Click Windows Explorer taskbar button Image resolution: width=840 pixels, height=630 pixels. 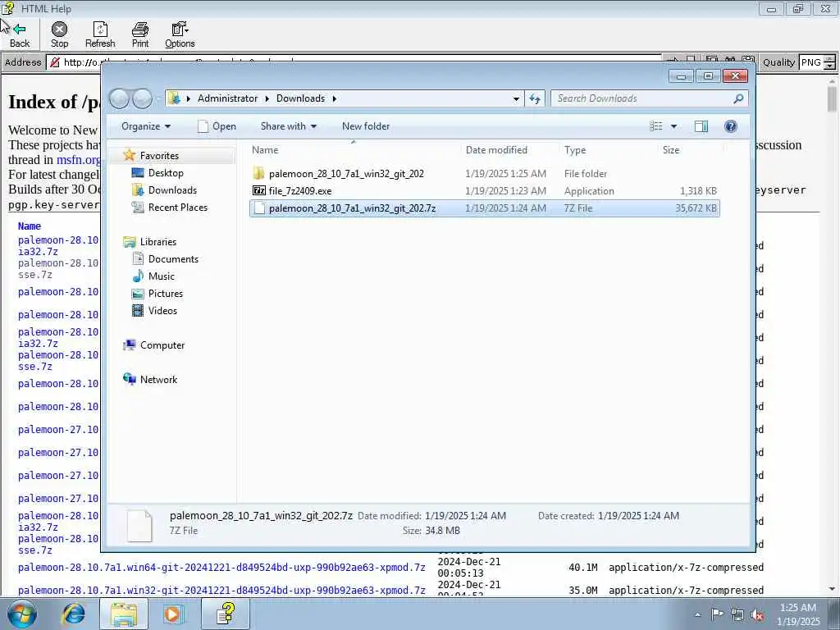click(x=124, y=614)
